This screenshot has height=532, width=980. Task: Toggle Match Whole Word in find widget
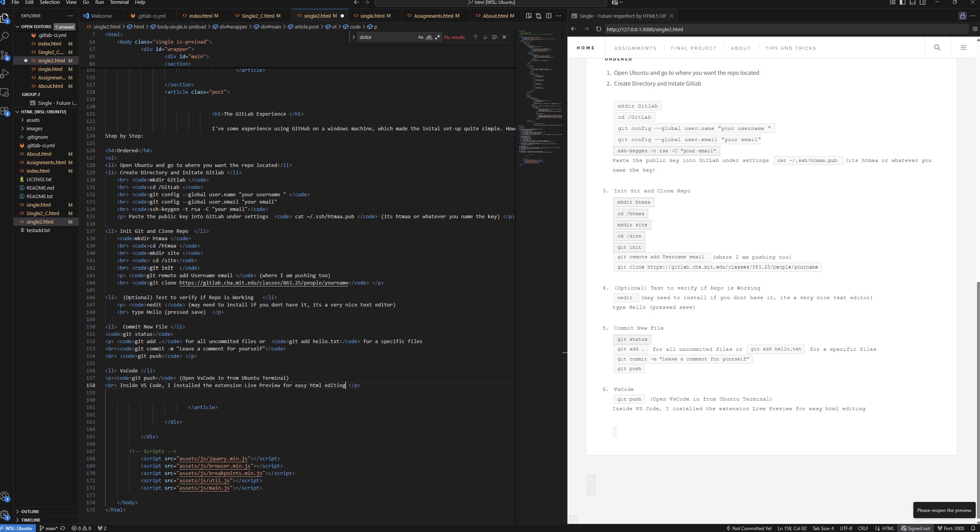coord(429,37)
